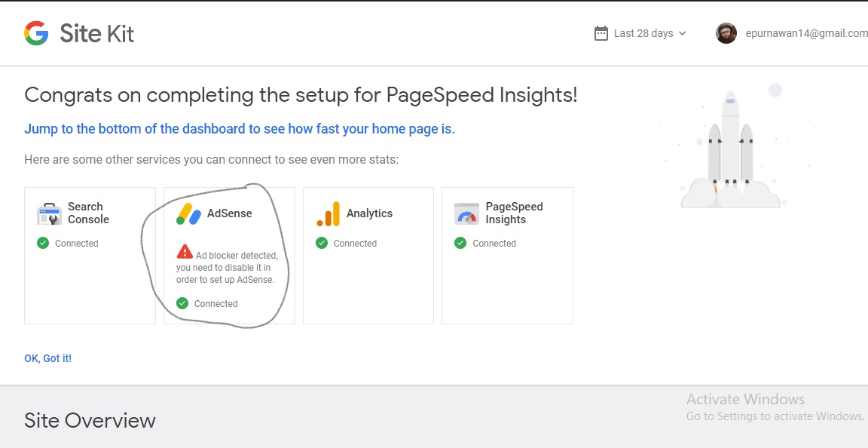Click Connected text in the AdSense card
The image size is (868, 448).
coord(216,304)
